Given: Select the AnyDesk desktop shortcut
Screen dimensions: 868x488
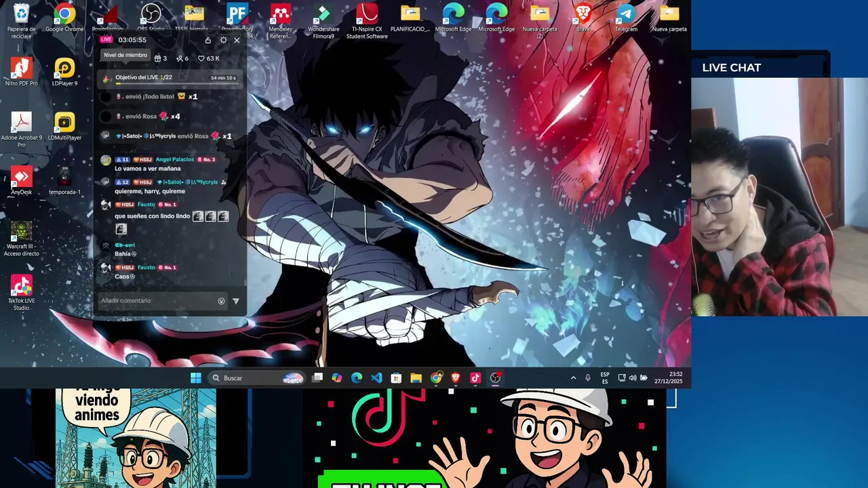Looking at the screenshot, I should pyautogui.click(x=21, y=180).
